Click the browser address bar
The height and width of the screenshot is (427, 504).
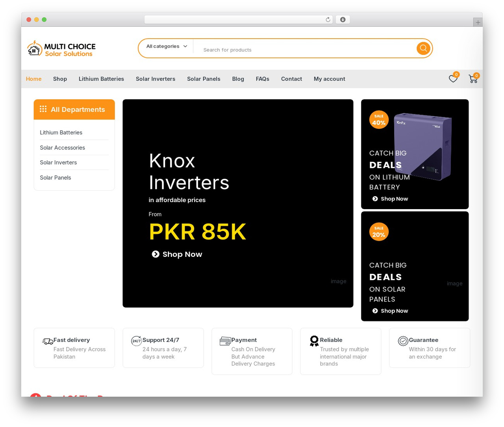(x=238, y=20)
